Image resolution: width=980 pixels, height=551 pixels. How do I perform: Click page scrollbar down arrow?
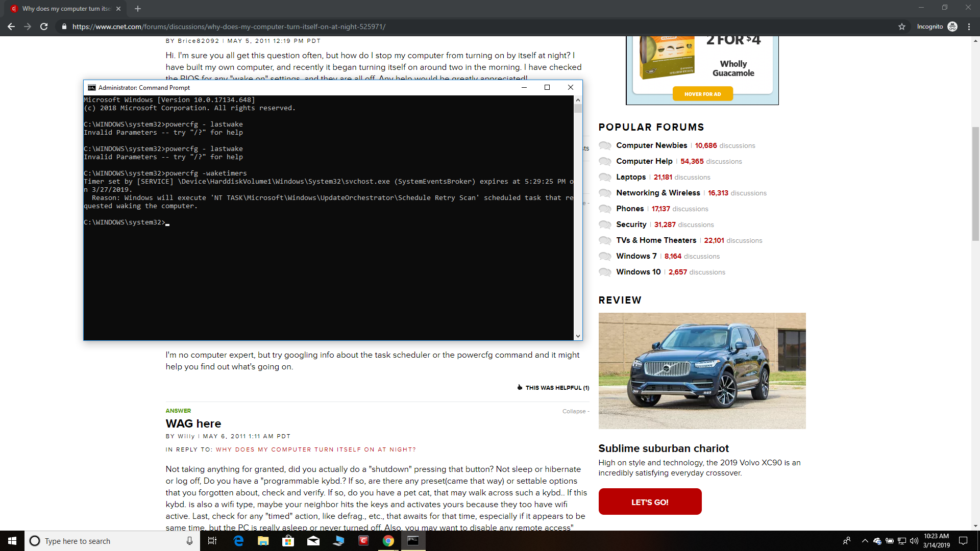point(975,526)
